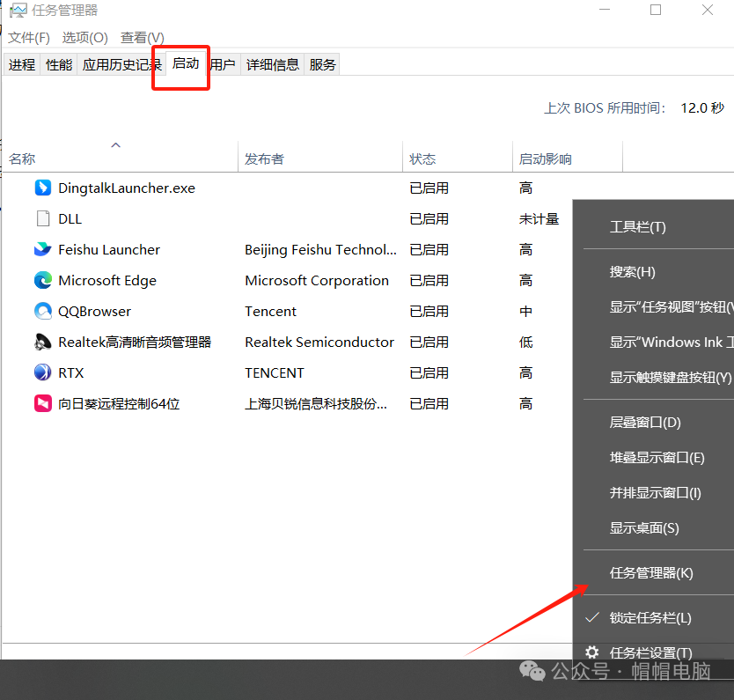Screen dimensions: 734x700
Task: Click publisher 上海贝锐信息科技股份...
Action: pyautogui.click(x=316, y=403)
